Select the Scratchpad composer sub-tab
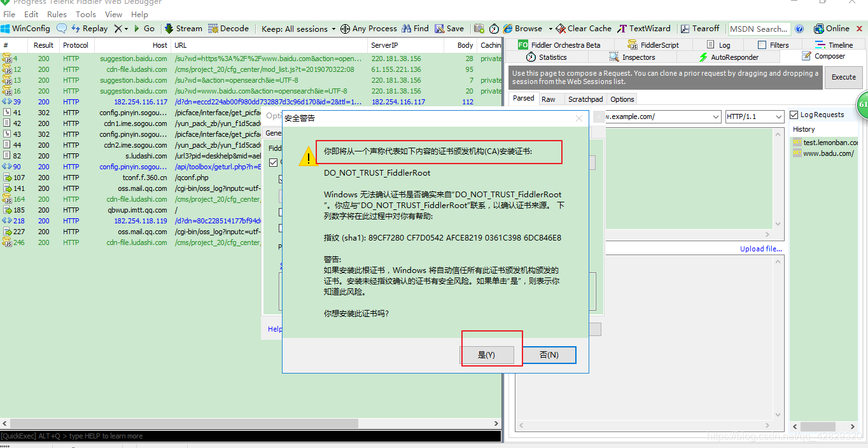Screen dimensions: 868x448 click(x=585, y=99)
